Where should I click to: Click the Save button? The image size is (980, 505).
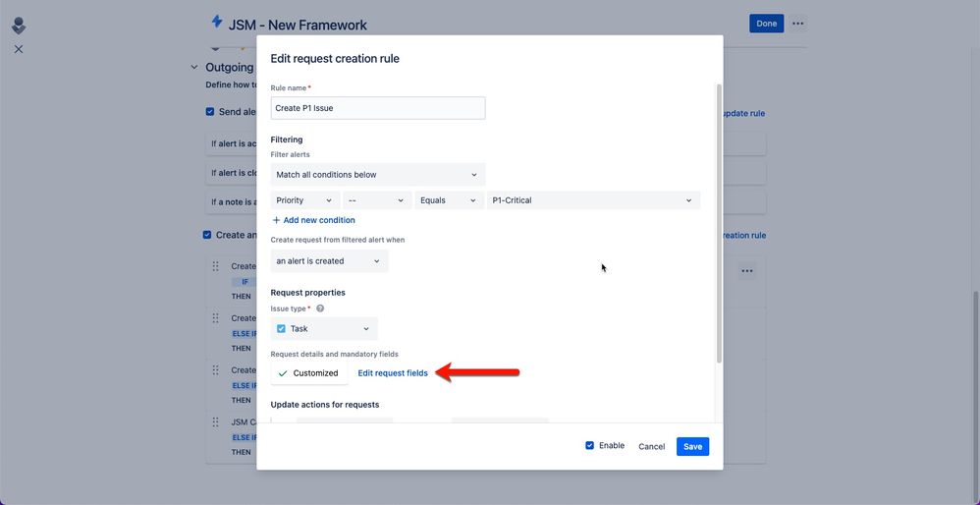(692, 446)
